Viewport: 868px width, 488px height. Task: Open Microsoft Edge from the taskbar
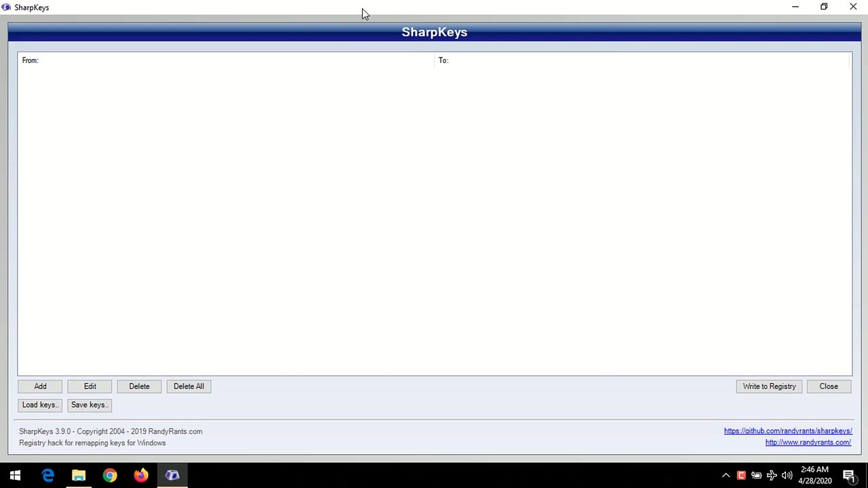pyautogui.click(x=47, y=474)
